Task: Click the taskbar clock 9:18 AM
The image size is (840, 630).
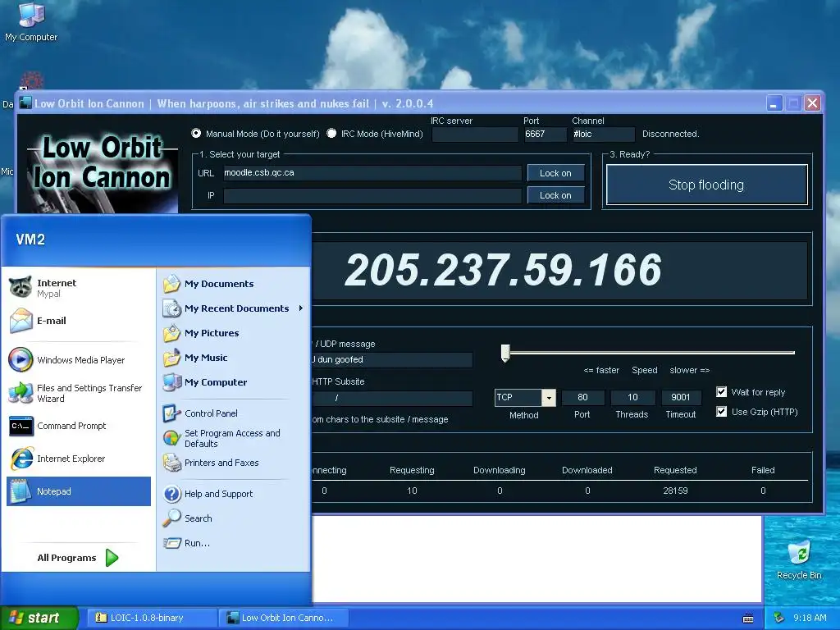Action: pyautogui.click(x=810, y=618)
